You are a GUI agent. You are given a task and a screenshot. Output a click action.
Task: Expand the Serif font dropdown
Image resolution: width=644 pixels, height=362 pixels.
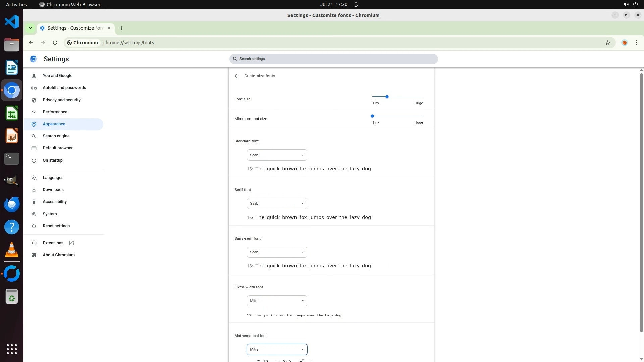click(277, 203)
